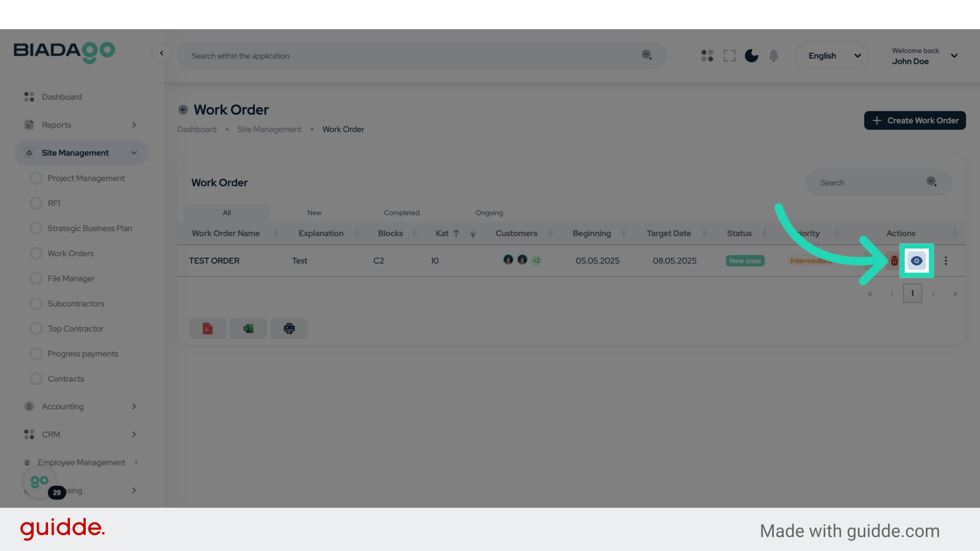Open the three-dot row actions menu

[945, 261]
